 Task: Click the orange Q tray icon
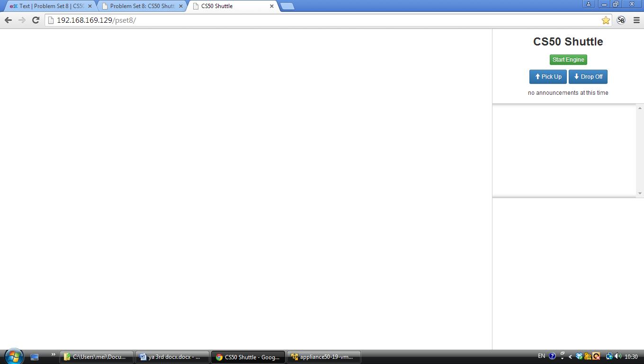coord(596,356)
